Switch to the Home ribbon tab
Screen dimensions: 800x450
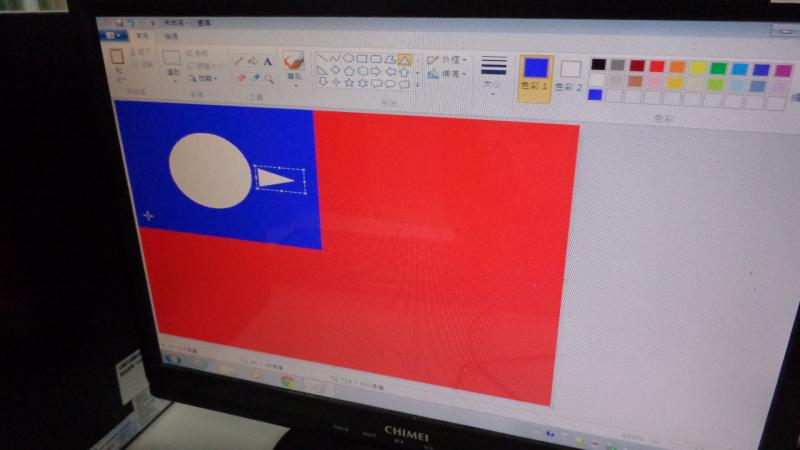142,36
